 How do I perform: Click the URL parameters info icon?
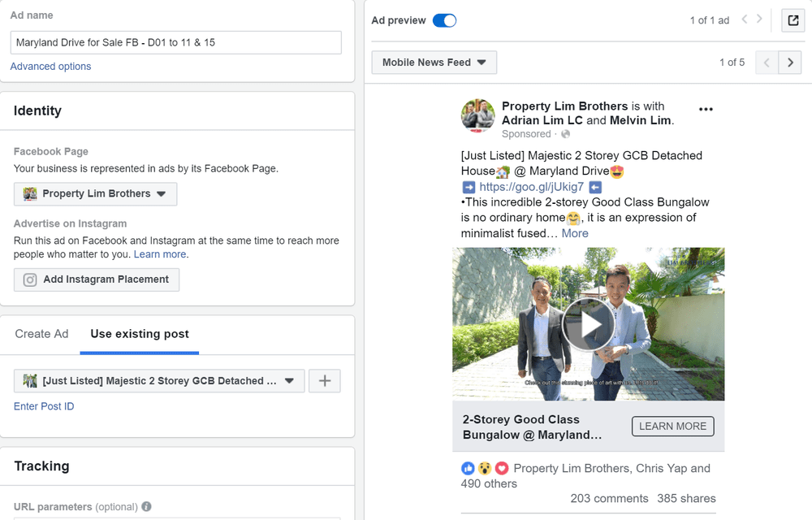click(146, 507)
